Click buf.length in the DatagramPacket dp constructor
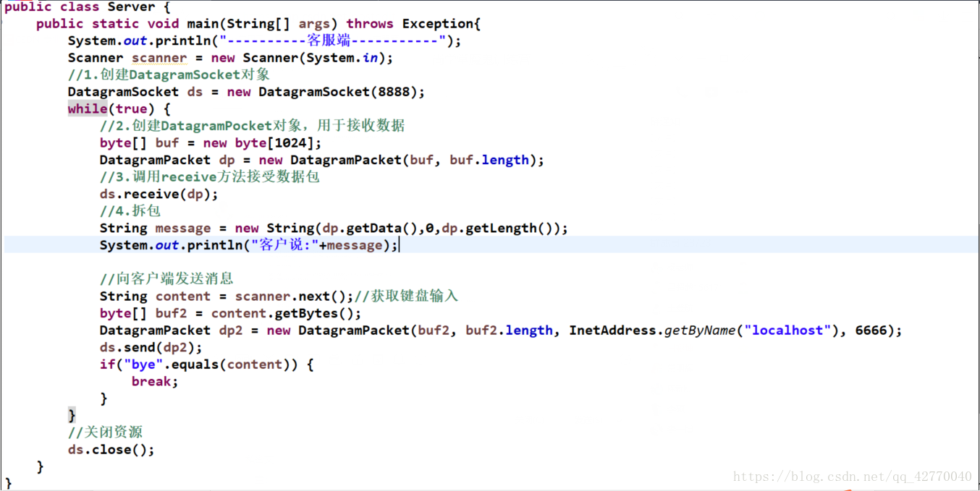Image resolution: width=980 pixels, height=491 pixels. (x=489, y=161)
